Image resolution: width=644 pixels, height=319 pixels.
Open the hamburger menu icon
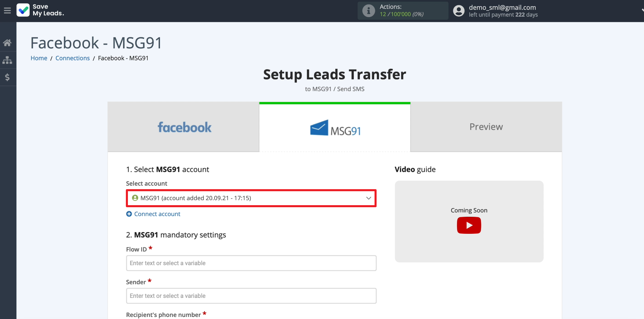point(7,11)
